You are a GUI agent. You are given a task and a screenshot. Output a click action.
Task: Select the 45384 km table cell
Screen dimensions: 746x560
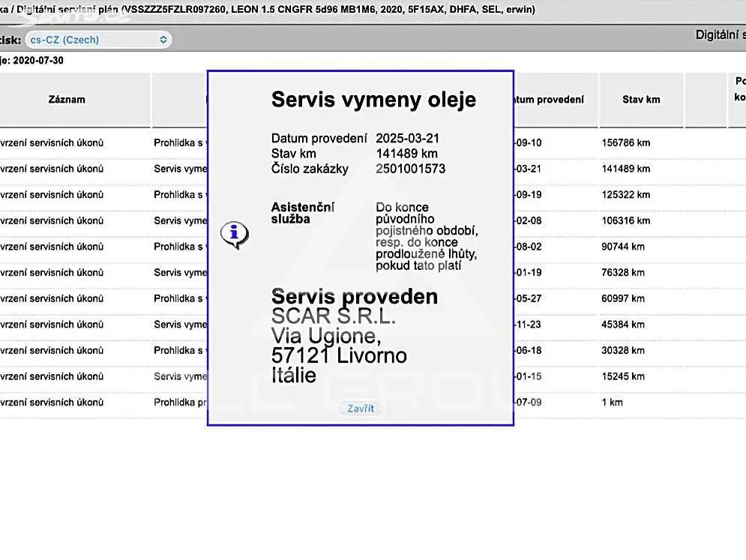point(623,325)
